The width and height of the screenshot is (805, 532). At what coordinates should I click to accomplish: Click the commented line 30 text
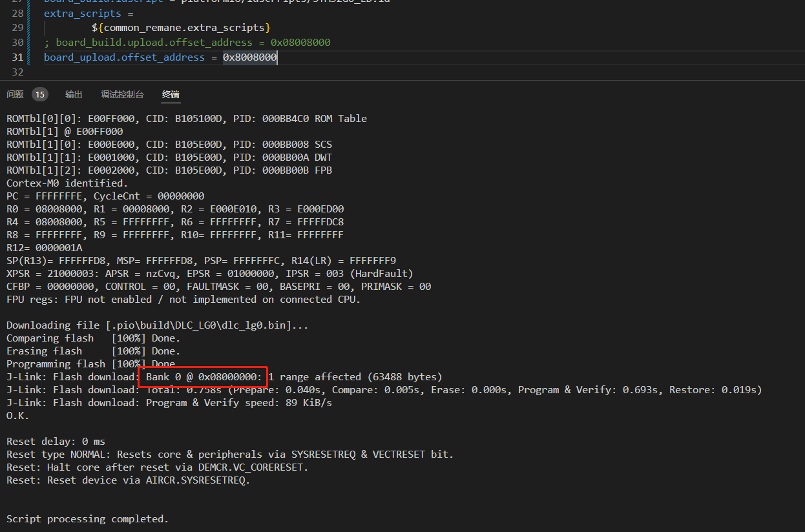[x=187, y=42]
